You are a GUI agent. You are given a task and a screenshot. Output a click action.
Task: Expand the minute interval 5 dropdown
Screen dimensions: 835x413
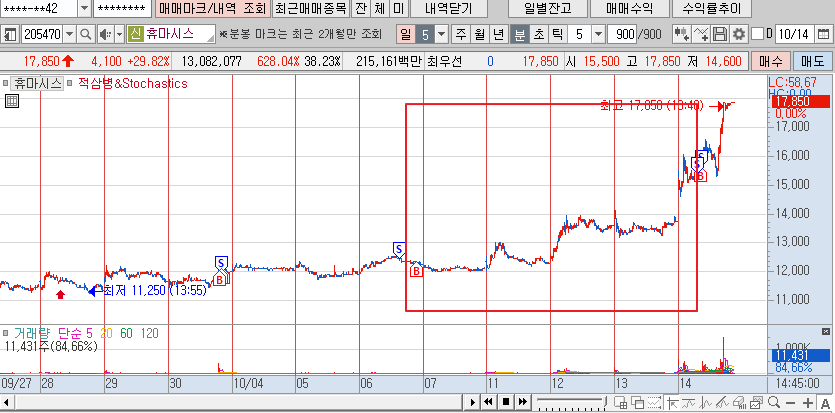(598, 35)
